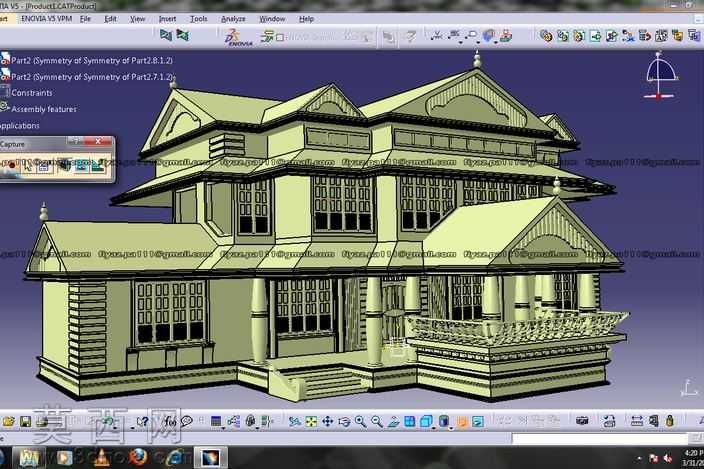Click the camera capture icon
704x469 pixels.
(x=582, y=421)
